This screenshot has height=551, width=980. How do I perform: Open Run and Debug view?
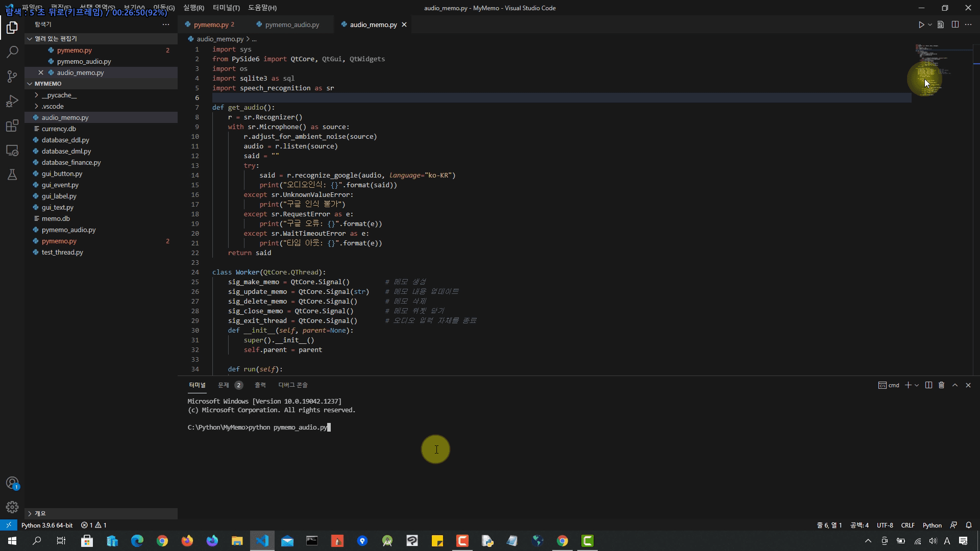pos(12,101)
